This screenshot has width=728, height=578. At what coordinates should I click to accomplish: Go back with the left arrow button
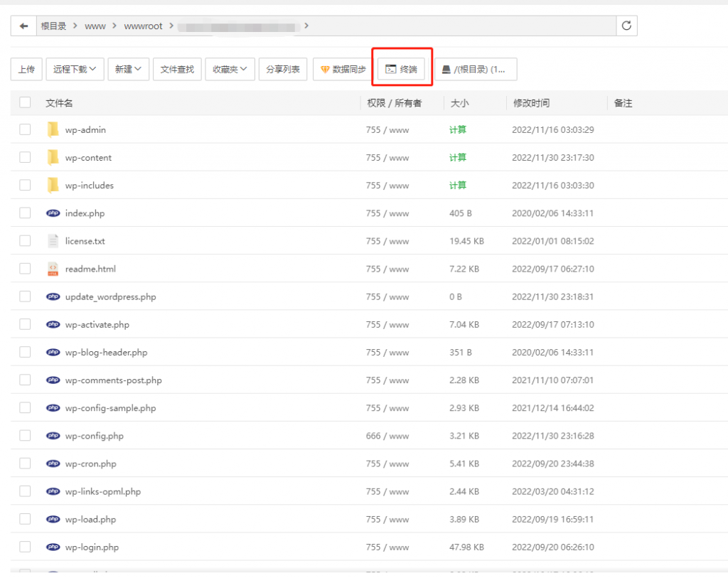23,26
